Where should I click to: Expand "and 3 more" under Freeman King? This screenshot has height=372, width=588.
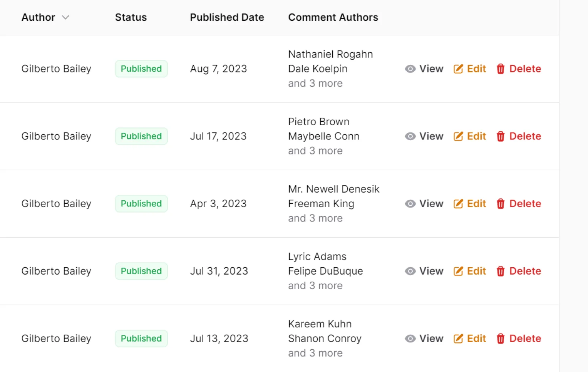pos(315,218)
